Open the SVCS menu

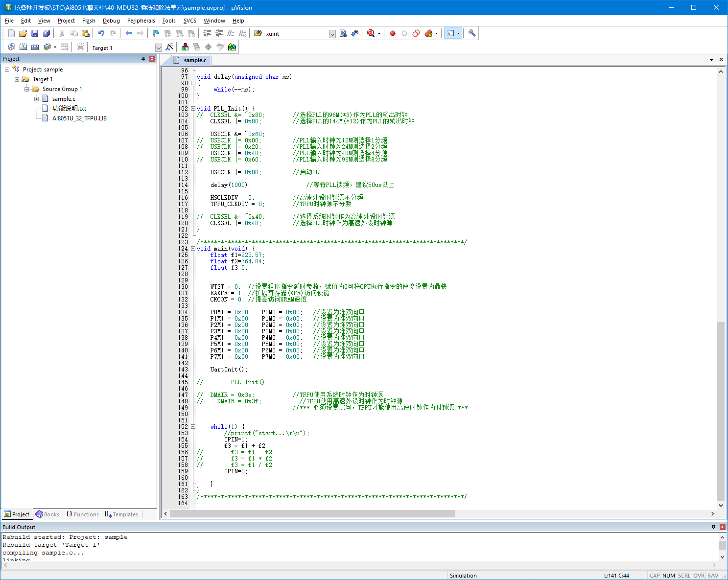190,21
